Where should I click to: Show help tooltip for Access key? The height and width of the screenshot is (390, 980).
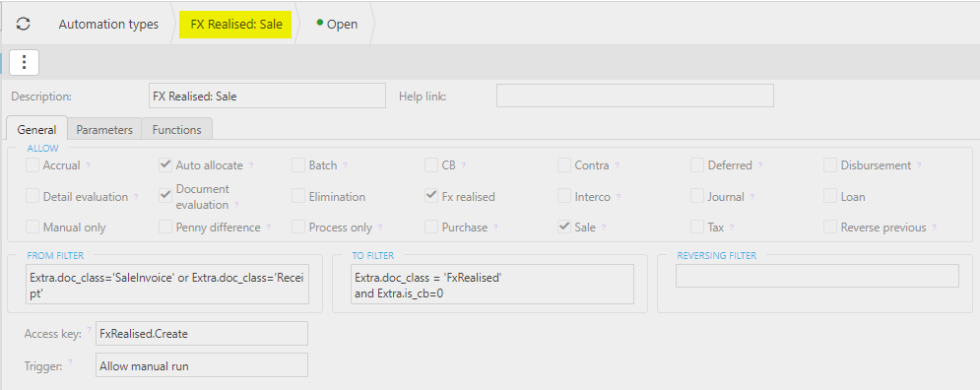tap(89, 330)
